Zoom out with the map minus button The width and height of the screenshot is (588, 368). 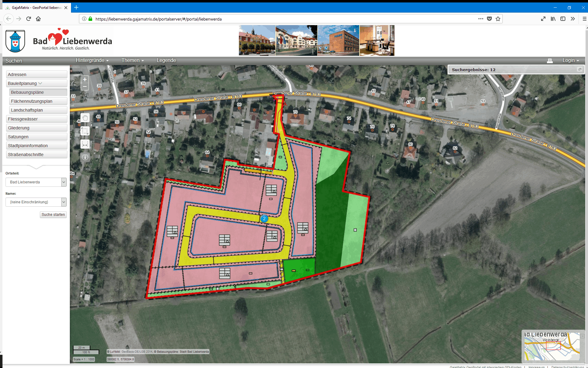[x=85, y=87]
